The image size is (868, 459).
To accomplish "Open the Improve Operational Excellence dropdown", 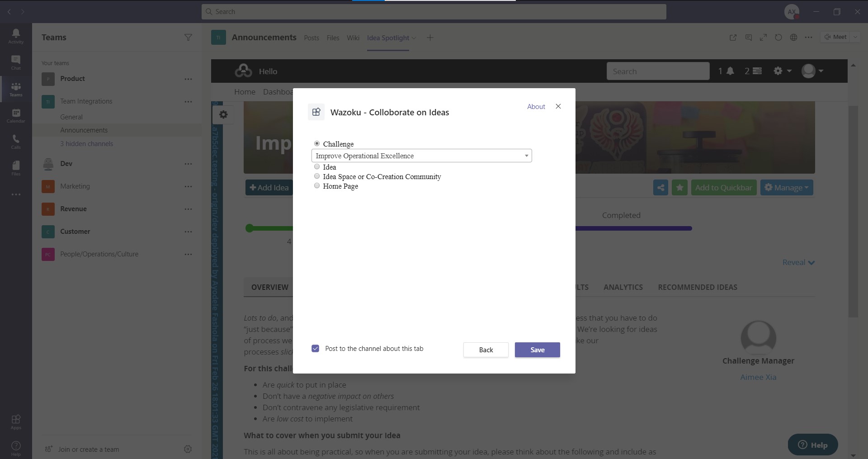I will coord(422,156).
